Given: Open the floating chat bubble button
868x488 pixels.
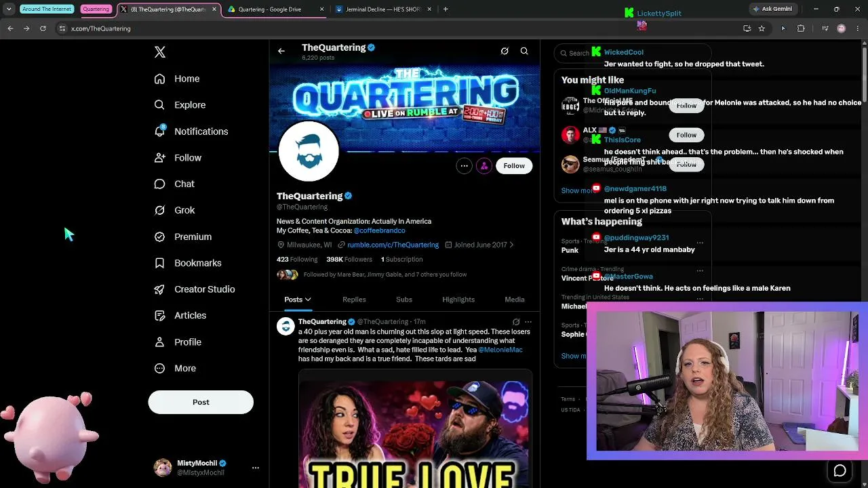Looking at the screenshot, I should coord(840,470).
